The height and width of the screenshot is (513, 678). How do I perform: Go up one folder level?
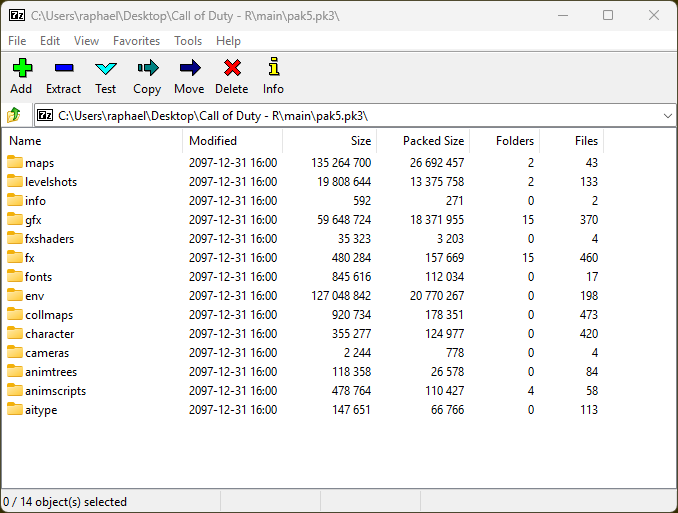tap(14, 115)
